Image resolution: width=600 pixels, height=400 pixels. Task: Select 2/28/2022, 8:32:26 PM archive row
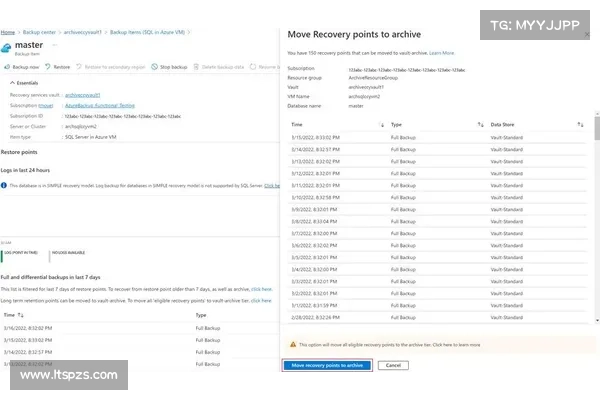[437, 317]
